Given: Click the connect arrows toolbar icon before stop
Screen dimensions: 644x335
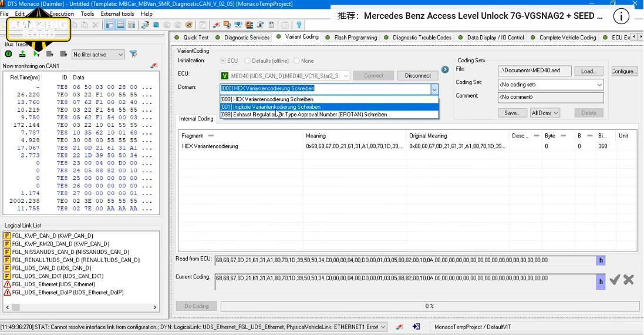Looking at the screenshot, I should [145, 25].
